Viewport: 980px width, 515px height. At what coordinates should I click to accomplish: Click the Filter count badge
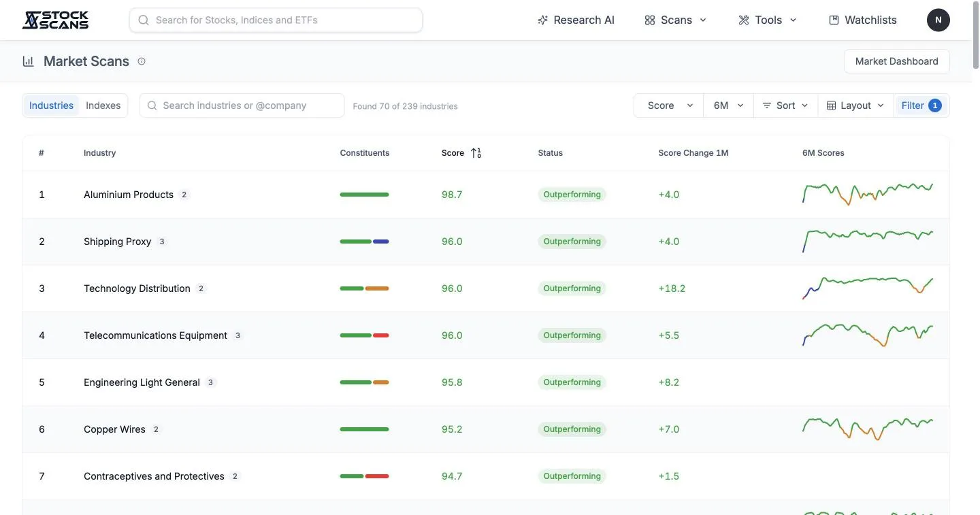pyautogui.click(x=935, y=105)
